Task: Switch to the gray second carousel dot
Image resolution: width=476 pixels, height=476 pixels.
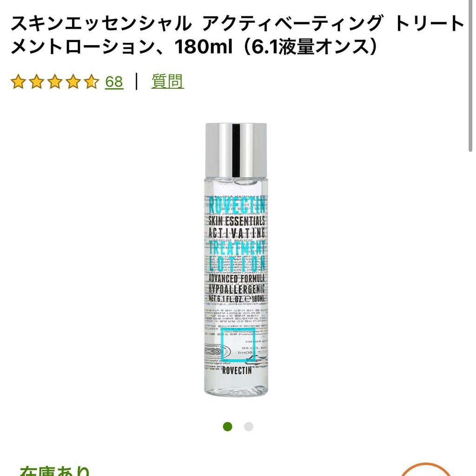Action: (x=249, y=427)
